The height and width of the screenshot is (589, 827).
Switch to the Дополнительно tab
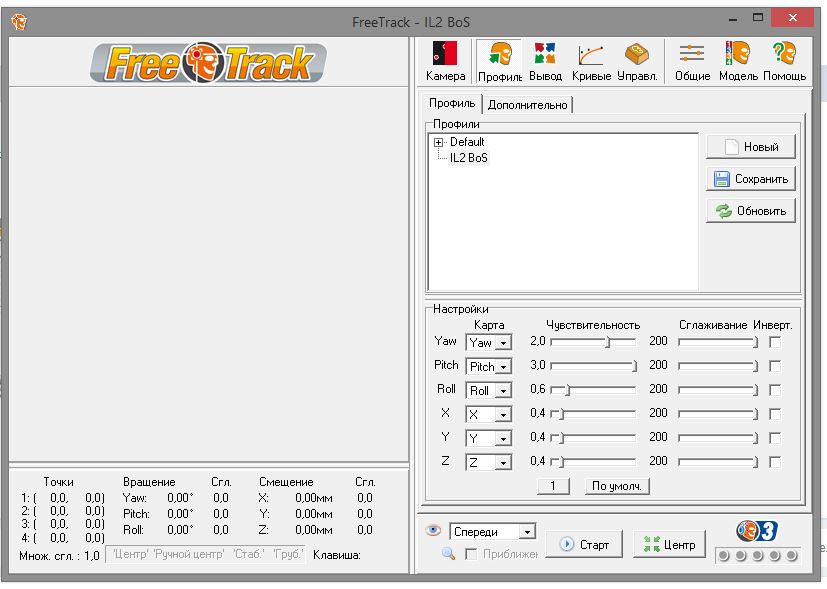point(527,104)
